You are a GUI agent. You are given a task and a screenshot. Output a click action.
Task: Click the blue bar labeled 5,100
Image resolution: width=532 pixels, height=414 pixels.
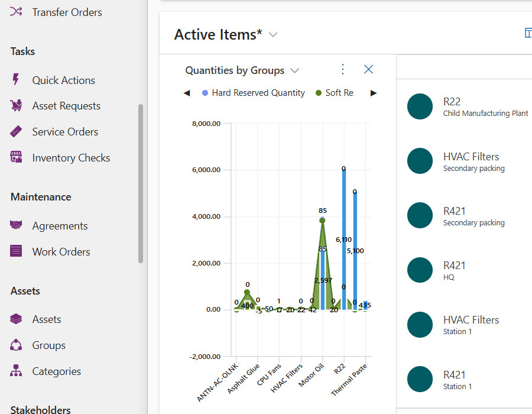point(355,250)
